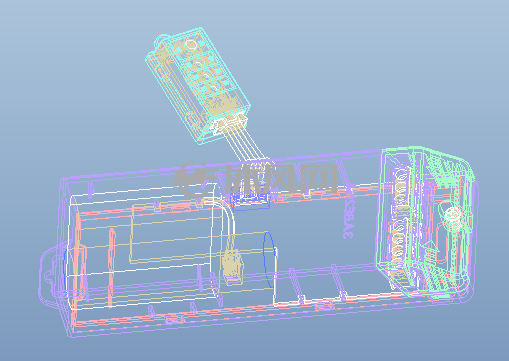Screen dimensions: 509x361
Task: Select the cyan keypad module at top
Action: point(198,86)
